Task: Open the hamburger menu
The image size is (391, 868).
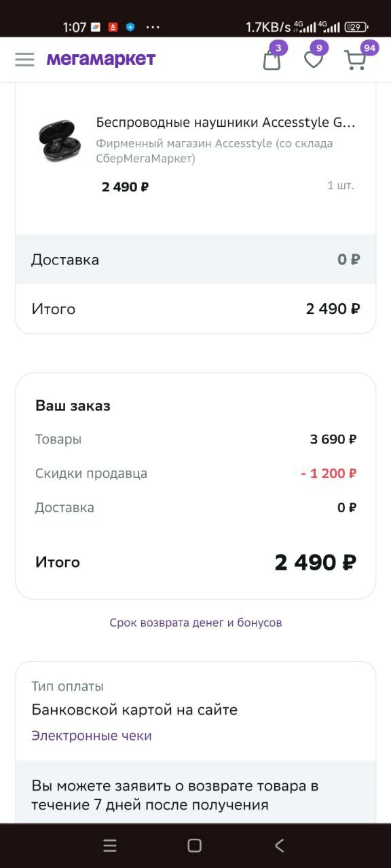Action: [24, 59]
